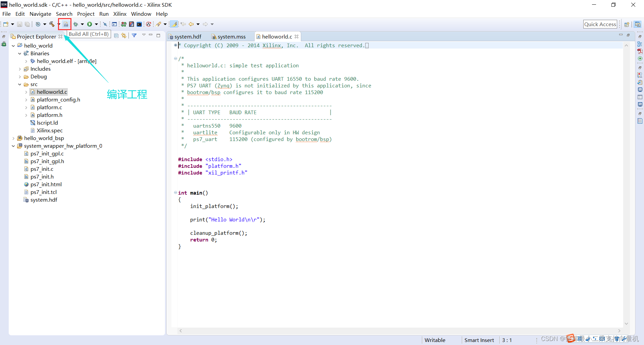Click the Project Explorer filter funnel icon
The image size is (644, 345).
click(134, 35)
